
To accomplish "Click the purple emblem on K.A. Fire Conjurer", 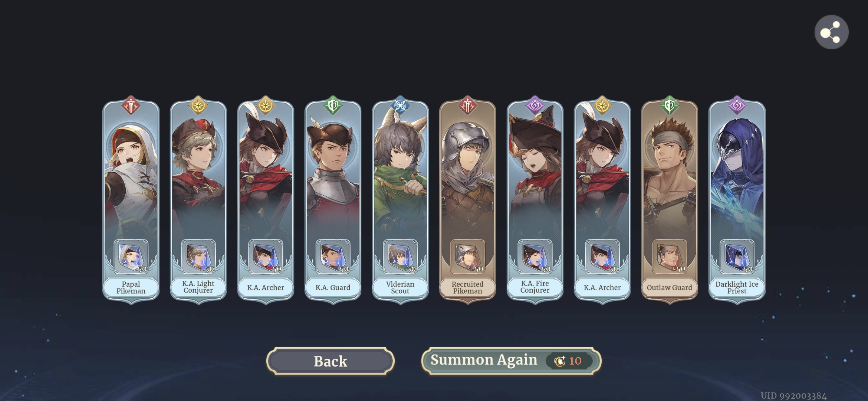I will click(x=535, y=106).
